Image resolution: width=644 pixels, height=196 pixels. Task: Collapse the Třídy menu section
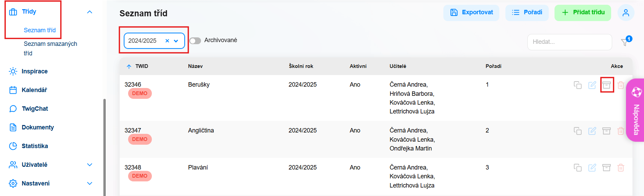[89, 12]
